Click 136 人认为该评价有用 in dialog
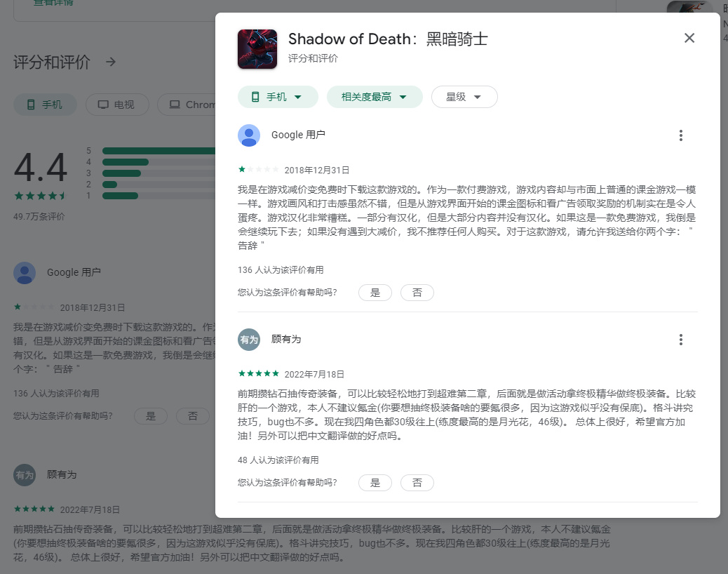The image size is (728, 574). [x=281, y=270]
